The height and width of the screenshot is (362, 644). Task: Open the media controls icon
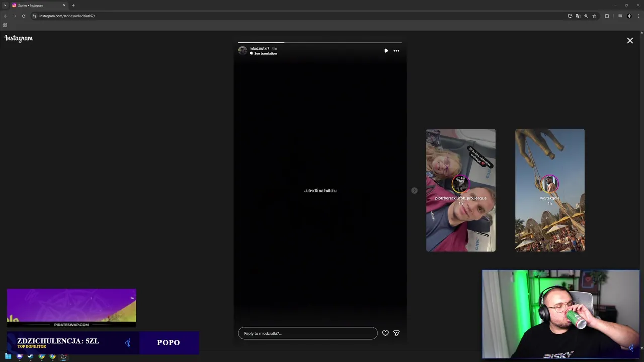coord(620,16)
